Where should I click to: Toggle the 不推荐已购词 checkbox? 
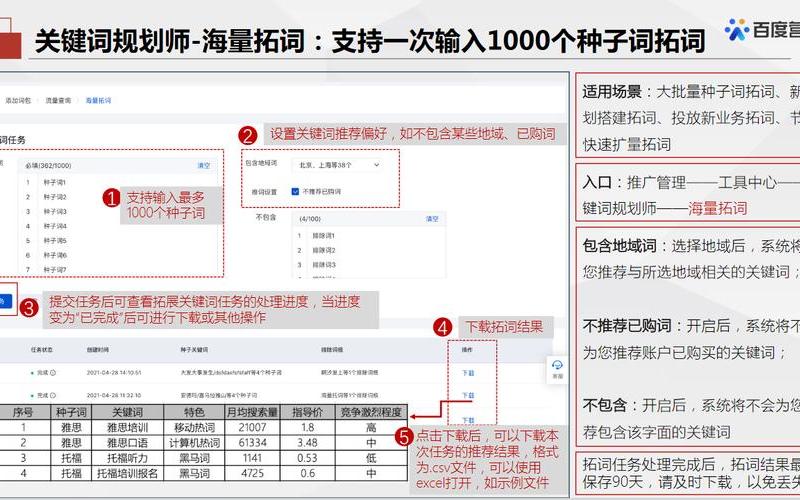tap(295, 191)
